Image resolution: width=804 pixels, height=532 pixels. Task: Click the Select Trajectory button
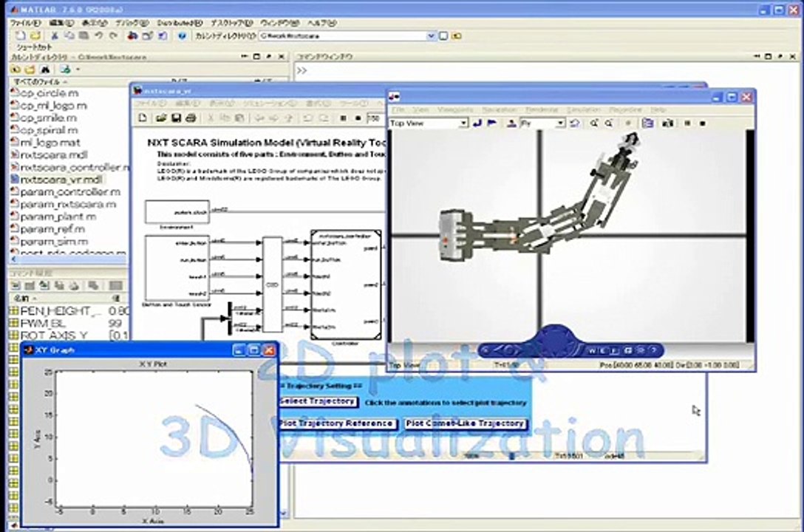(318, 402)
